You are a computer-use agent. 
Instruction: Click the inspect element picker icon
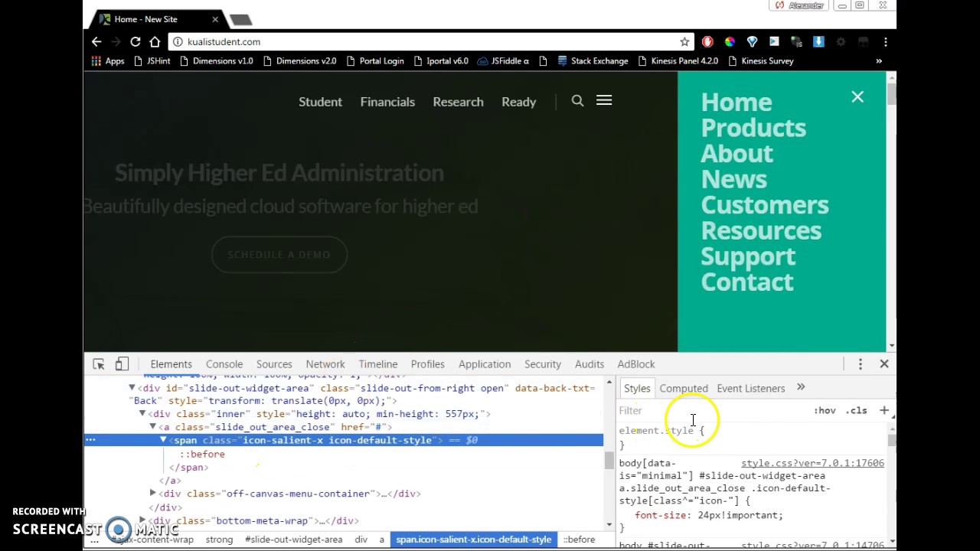[x=99, y=364]
